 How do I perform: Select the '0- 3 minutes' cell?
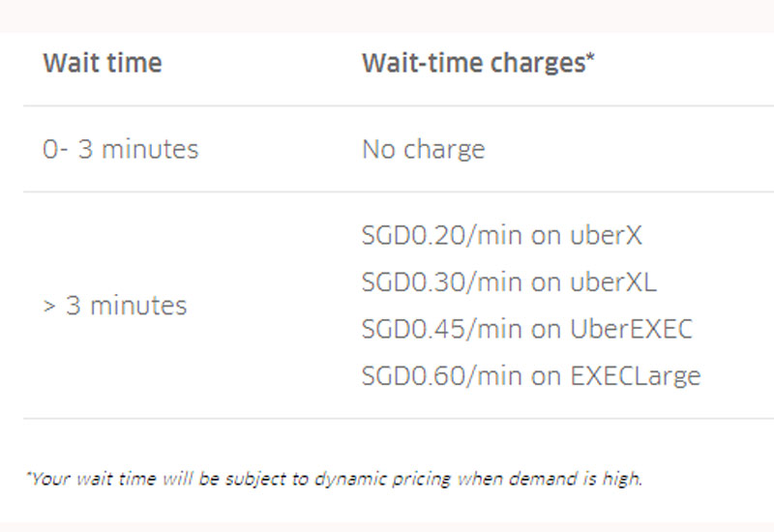121,150
